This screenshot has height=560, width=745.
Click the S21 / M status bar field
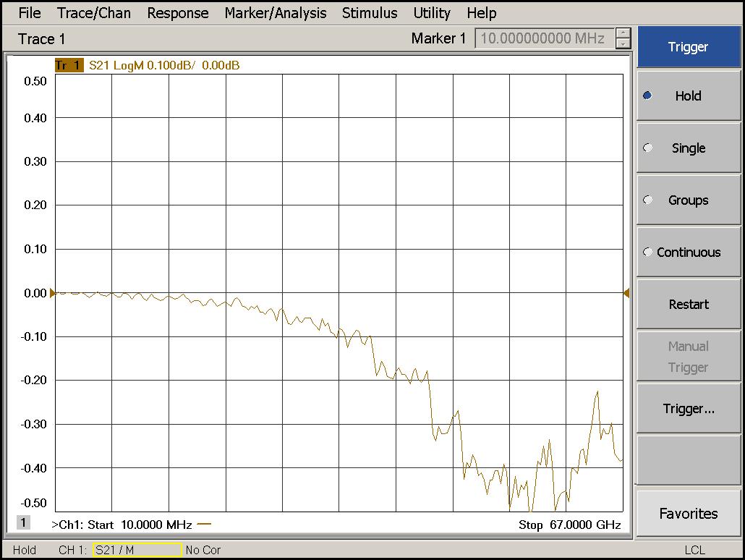point(137,550)
